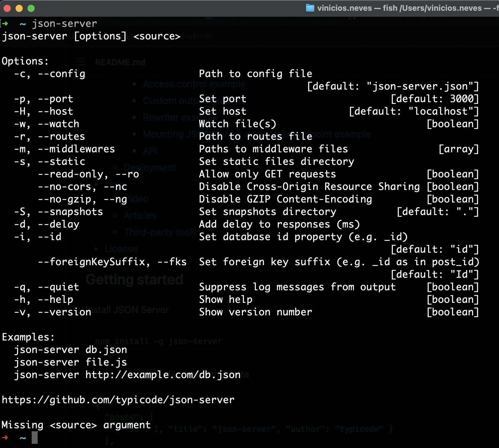Click the -d, --delay option
Viewport: 499px width, 448px height.
[47, 224]
